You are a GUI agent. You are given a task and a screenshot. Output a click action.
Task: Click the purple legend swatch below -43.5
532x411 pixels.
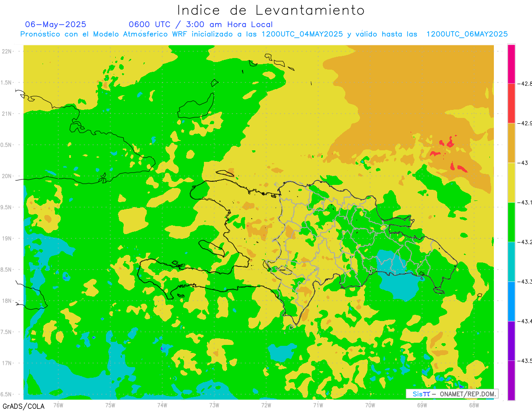[x=511, y=380]
